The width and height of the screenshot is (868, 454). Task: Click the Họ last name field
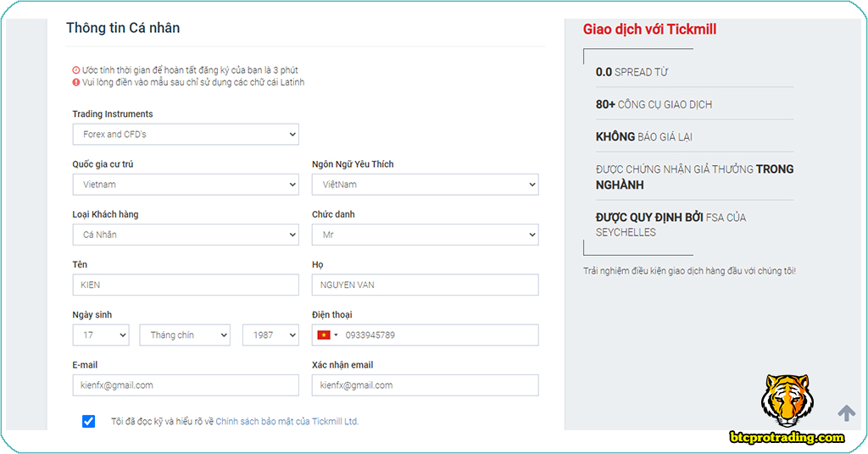point(425,285)
